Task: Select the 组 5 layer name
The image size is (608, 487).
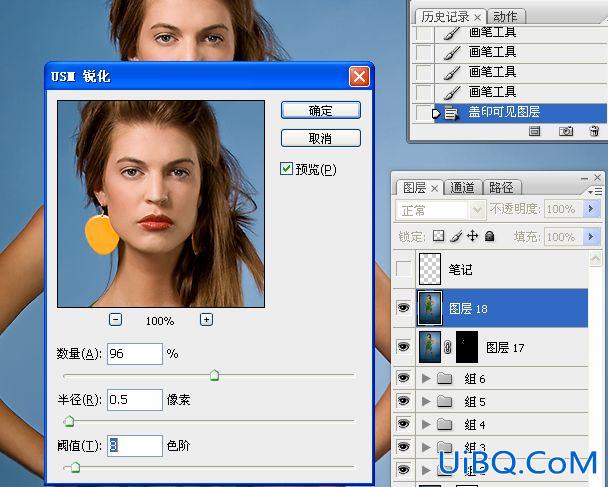Action: [x=475, y=402]
